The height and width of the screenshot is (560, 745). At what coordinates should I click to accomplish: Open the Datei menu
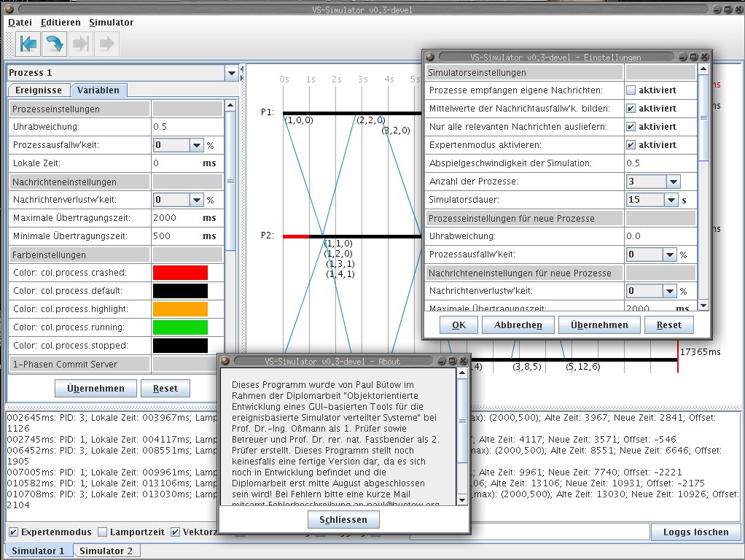tap(20, 23)
